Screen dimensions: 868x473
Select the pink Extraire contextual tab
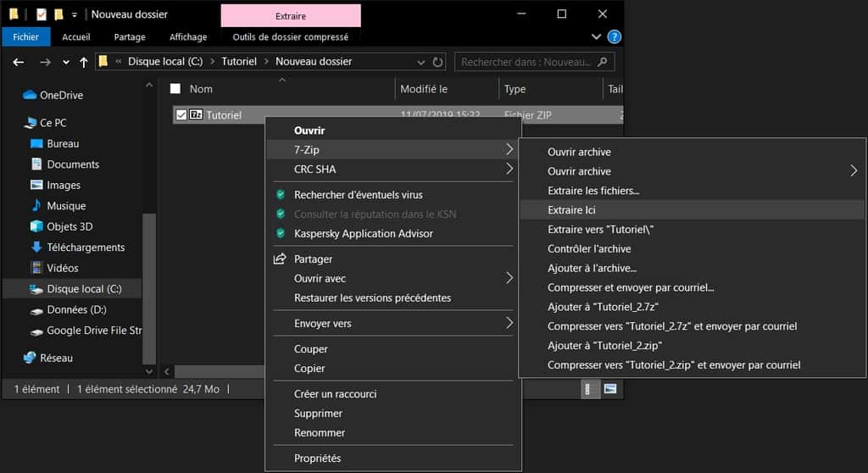[x=291, y=16]
